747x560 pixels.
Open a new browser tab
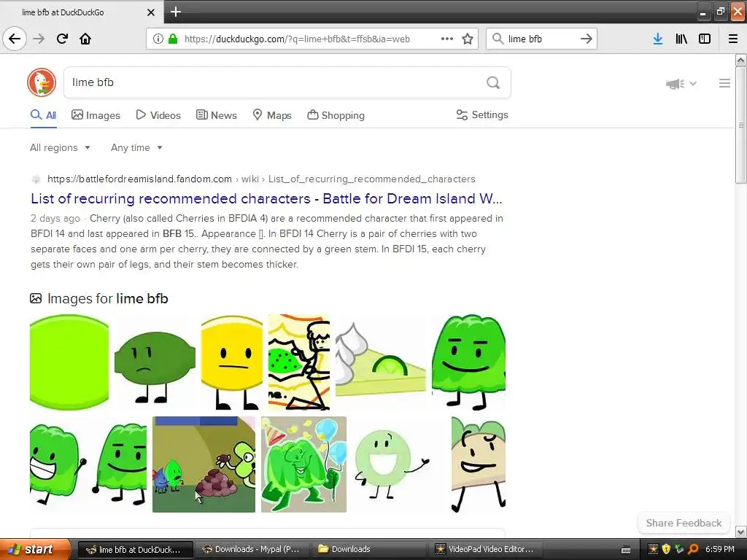tap(176, 12)
